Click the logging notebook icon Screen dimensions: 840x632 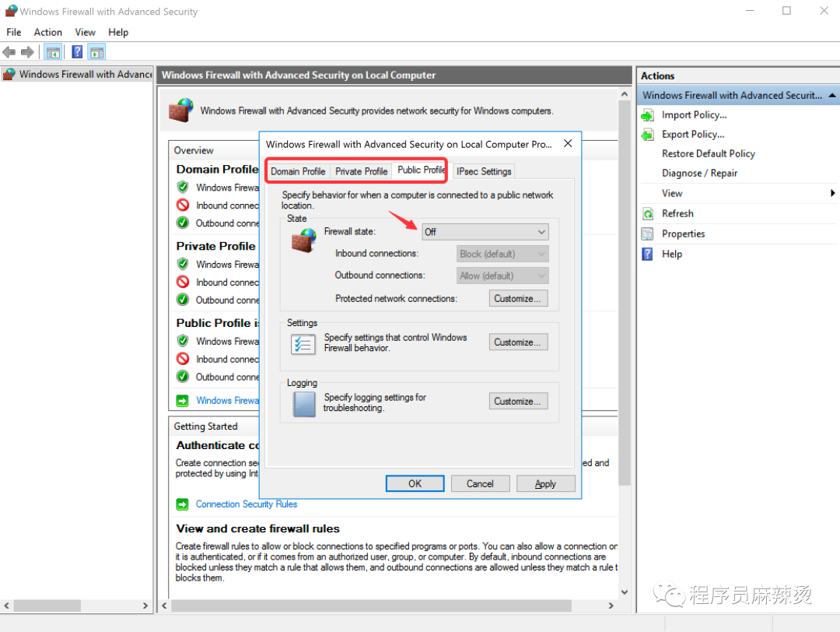304,404
